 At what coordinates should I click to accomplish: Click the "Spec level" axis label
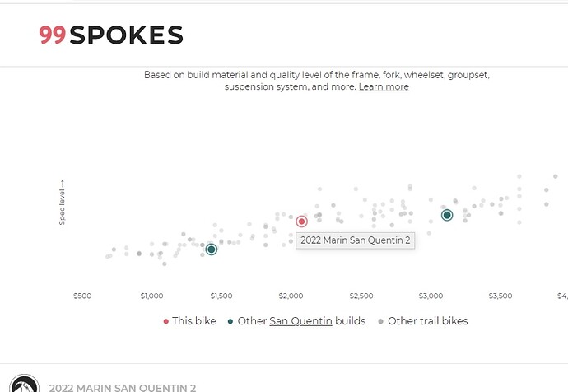(62, 203)
